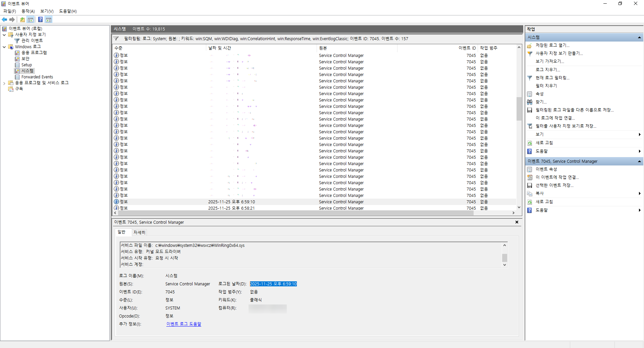Click the blue Help toolbar icon

tap(40, 19)
